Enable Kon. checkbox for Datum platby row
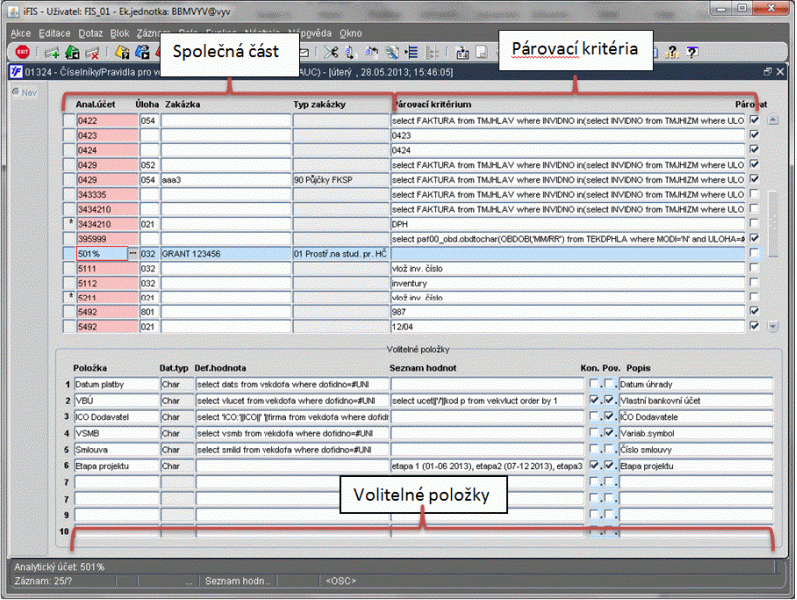 pos(593,383)
